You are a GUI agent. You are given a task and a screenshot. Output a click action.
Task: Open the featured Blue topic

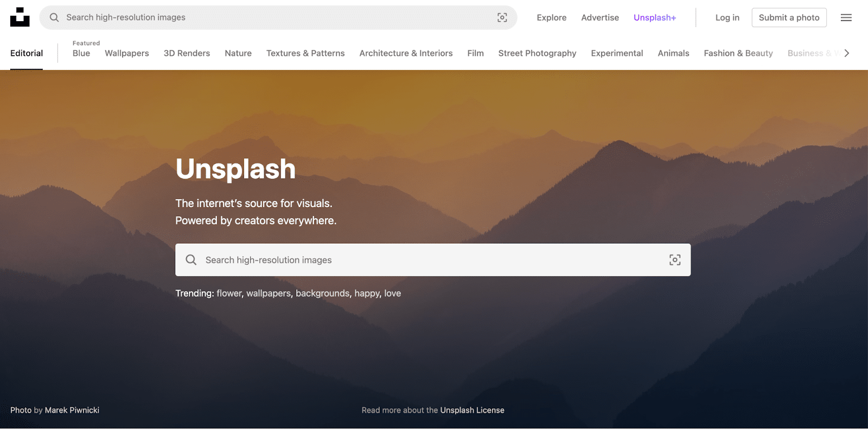81,53
